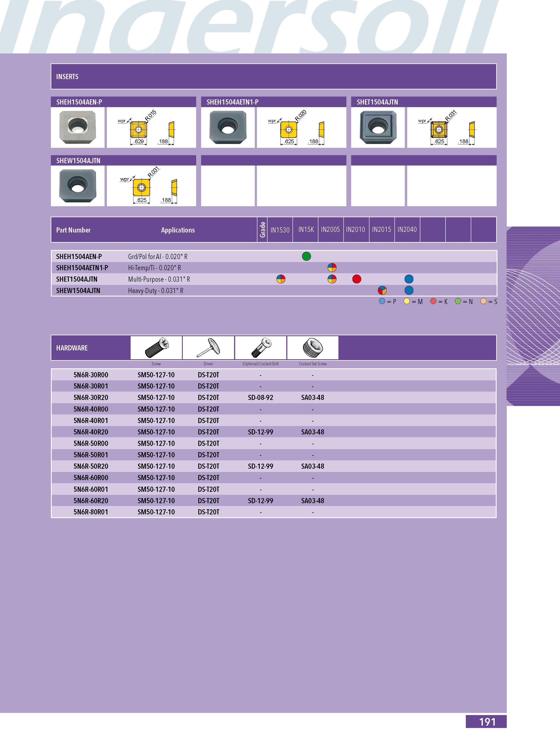Click the 5N6R-60R01 hardware row label

pos(91,489)
